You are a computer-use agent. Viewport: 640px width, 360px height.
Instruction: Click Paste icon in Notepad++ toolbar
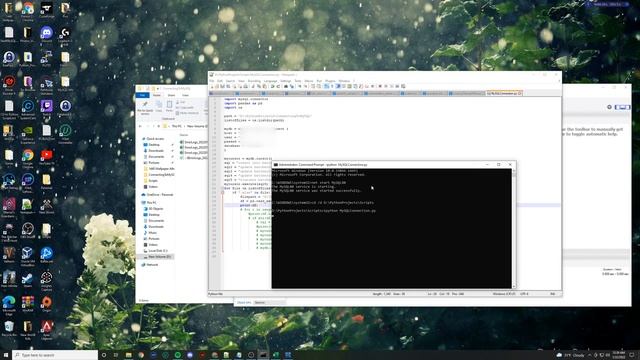265,87
